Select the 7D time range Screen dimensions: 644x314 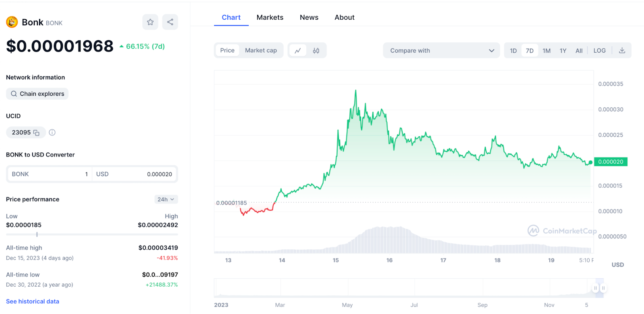coord(530,51)
